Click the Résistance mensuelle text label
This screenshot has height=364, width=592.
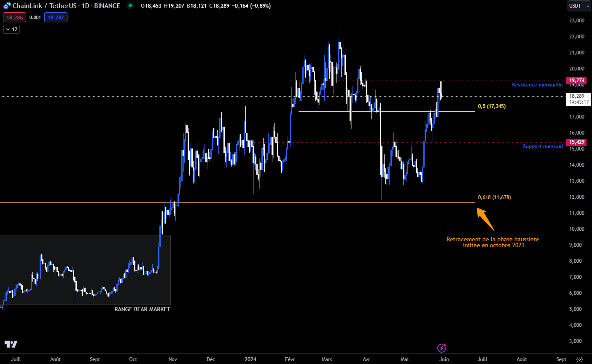pos(537,84)
